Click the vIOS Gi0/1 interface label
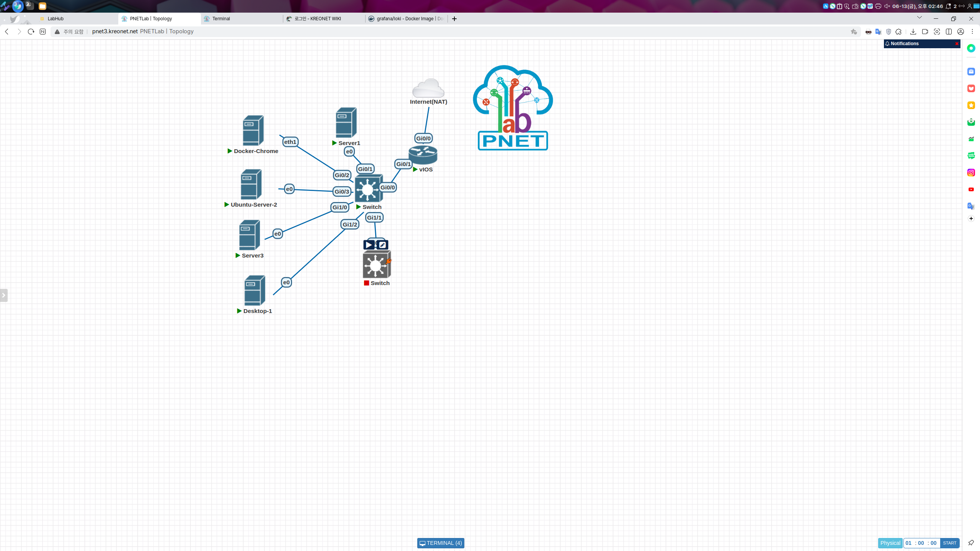 click(403, 164)
